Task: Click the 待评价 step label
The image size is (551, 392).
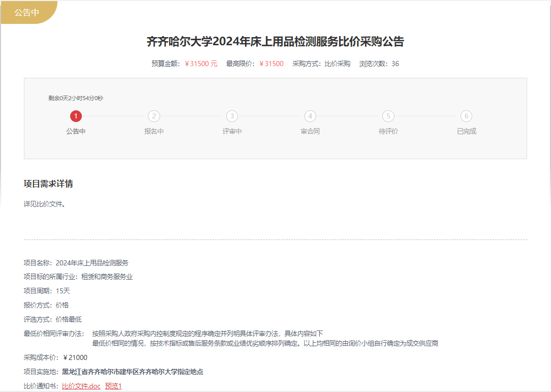Action: coord(388,131)
